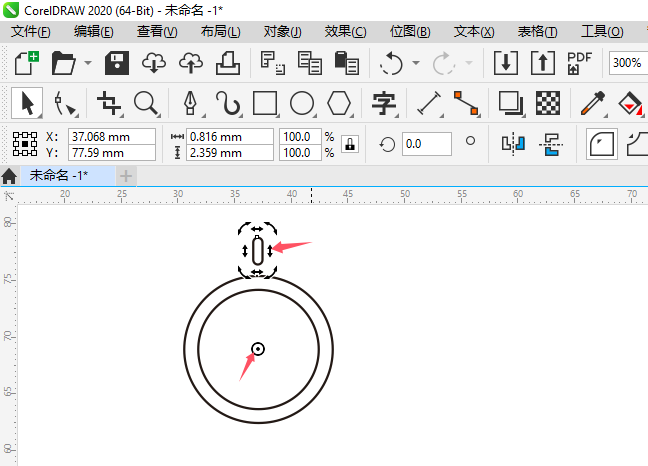The width and height of the screenshot is (648, 466).
Task: Open the 编辑(E) menu
Action: [93, 32]
